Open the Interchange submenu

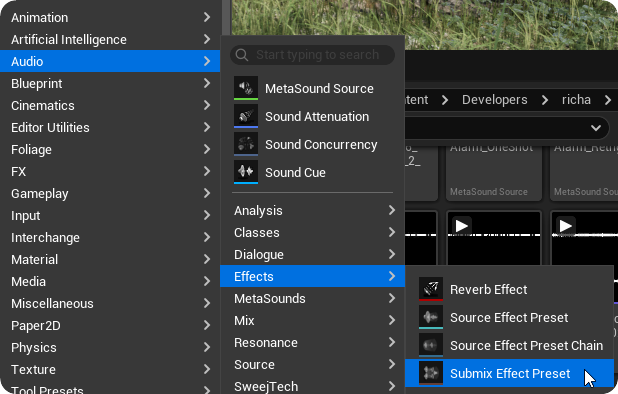110,237
